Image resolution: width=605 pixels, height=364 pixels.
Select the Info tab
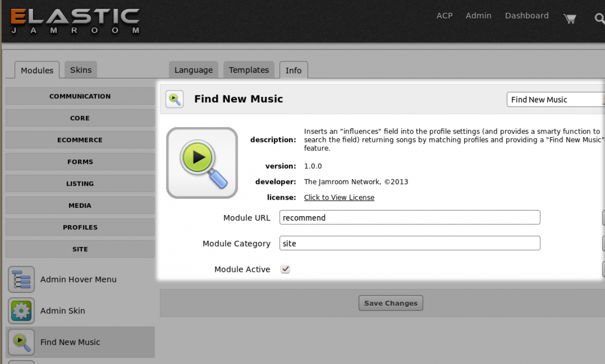(294, 70)
